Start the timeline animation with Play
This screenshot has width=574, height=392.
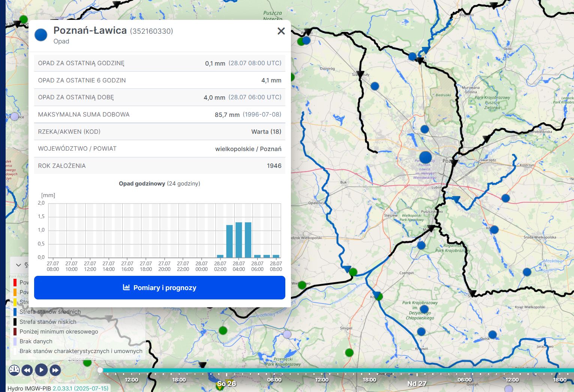point(41,370)
